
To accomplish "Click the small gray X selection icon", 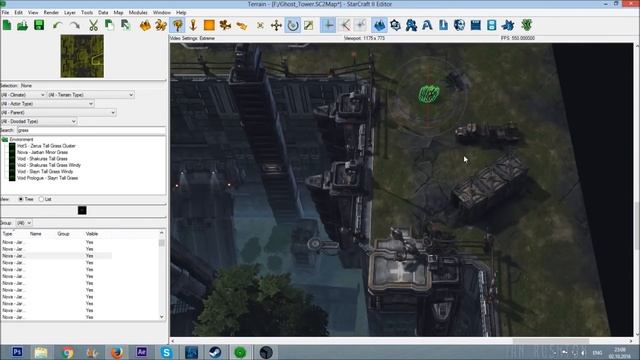I will pyautogui.click(x=260, y=25).
